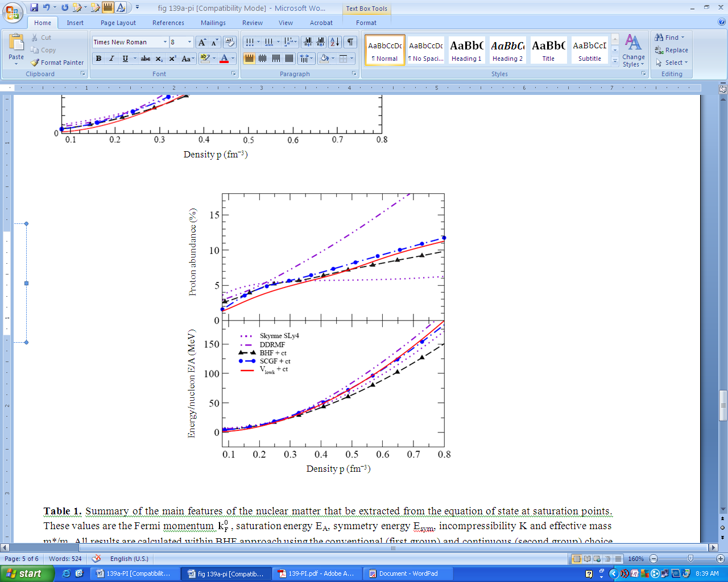
Task: Apply strikethrough formatting
Action: 146,59
